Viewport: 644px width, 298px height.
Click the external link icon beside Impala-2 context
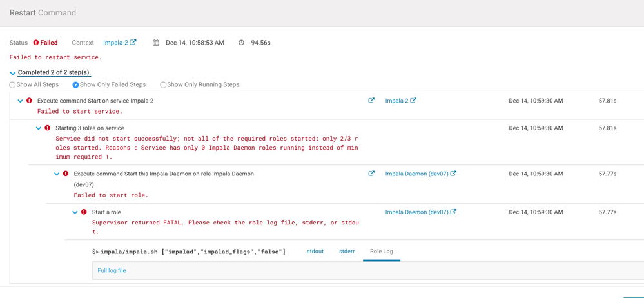click(133, 43)
